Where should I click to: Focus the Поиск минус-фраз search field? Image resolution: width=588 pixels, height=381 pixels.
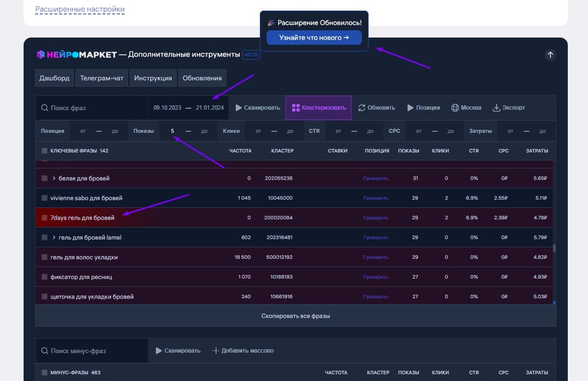(x=92, y=351)
